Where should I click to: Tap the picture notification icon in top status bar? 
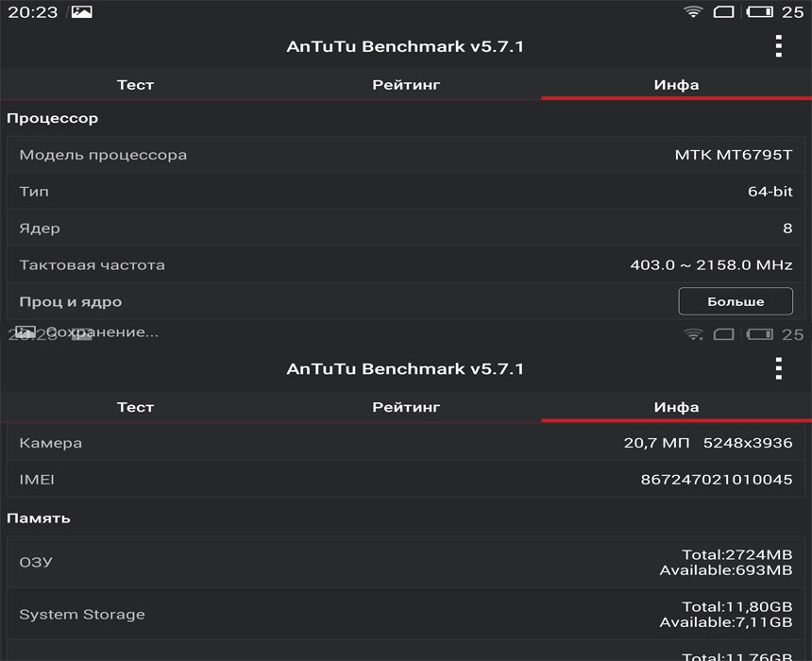[x=82, y=12]
